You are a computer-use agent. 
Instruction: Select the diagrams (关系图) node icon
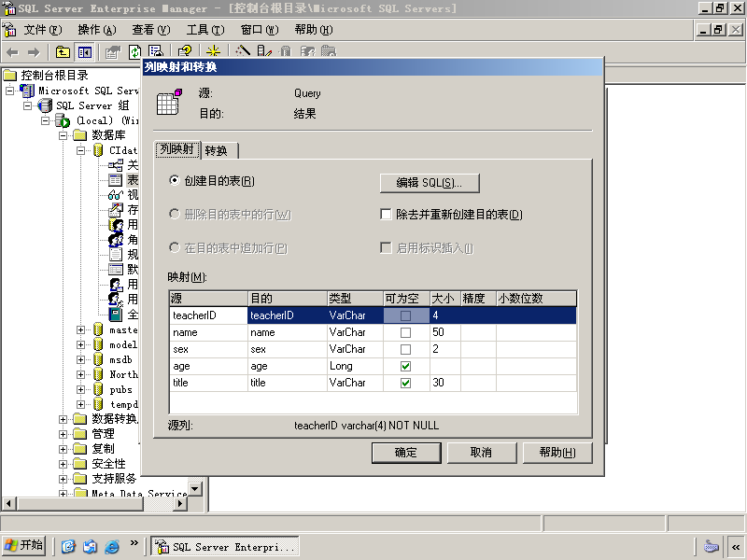pyautogui.click(x=115, y=165)
